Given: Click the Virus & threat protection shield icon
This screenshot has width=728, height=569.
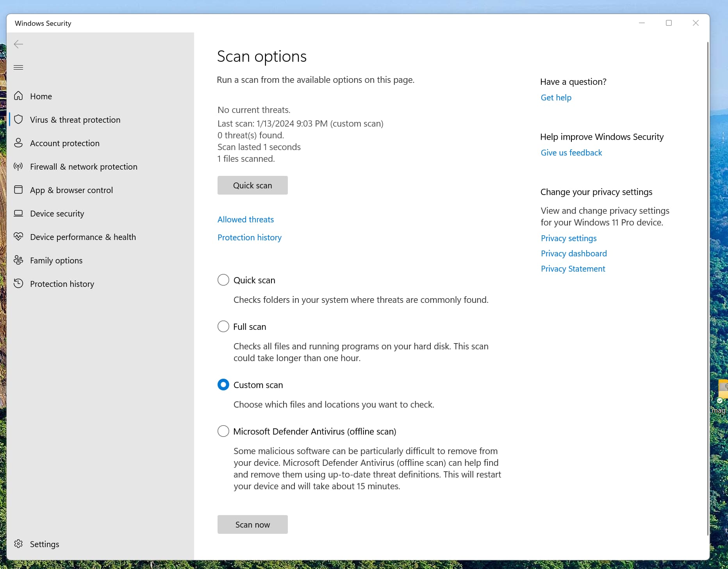Looking at the screenshot, I should point(18,119).
